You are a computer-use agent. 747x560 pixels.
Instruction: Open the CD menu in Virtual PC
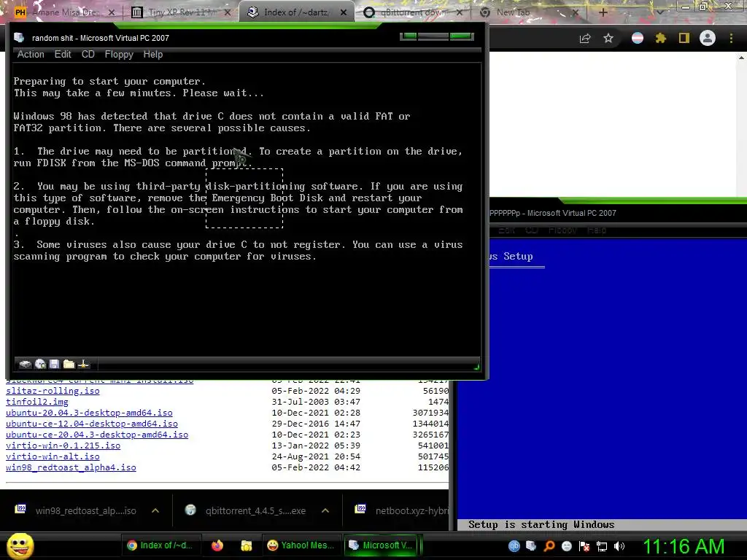(88, 54)
